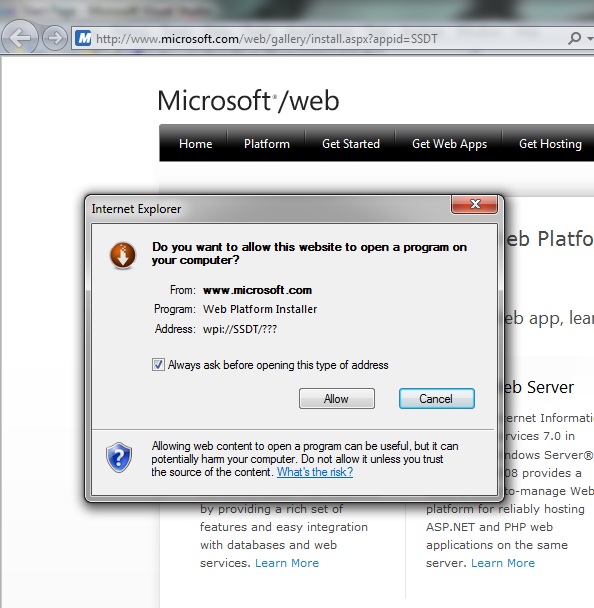Open the address bar dropdown arrow
The width and height of the screenshot is (594, 608).
pyautogui.click(x=590, y=39)
